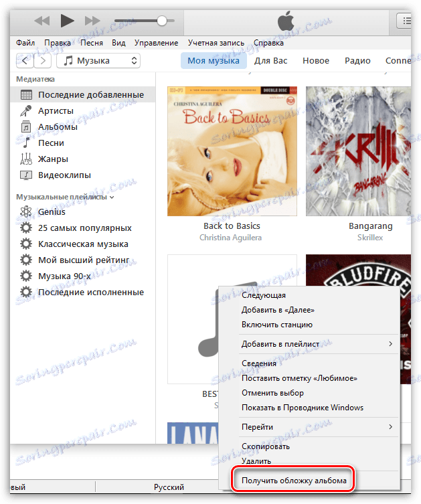Open the Песня menu
Viewport: 421px width, 504px height.
pyautogui.click(x=92, y=43)
